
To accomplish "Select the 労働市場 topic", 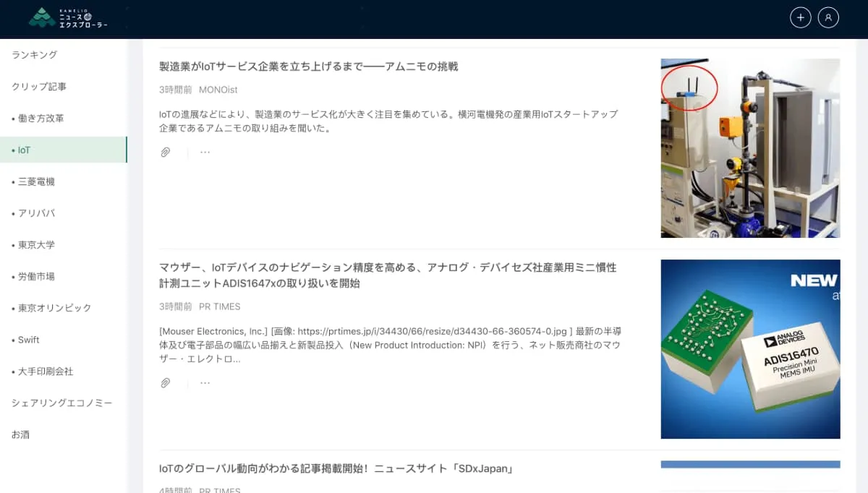I will pos(64,276).
